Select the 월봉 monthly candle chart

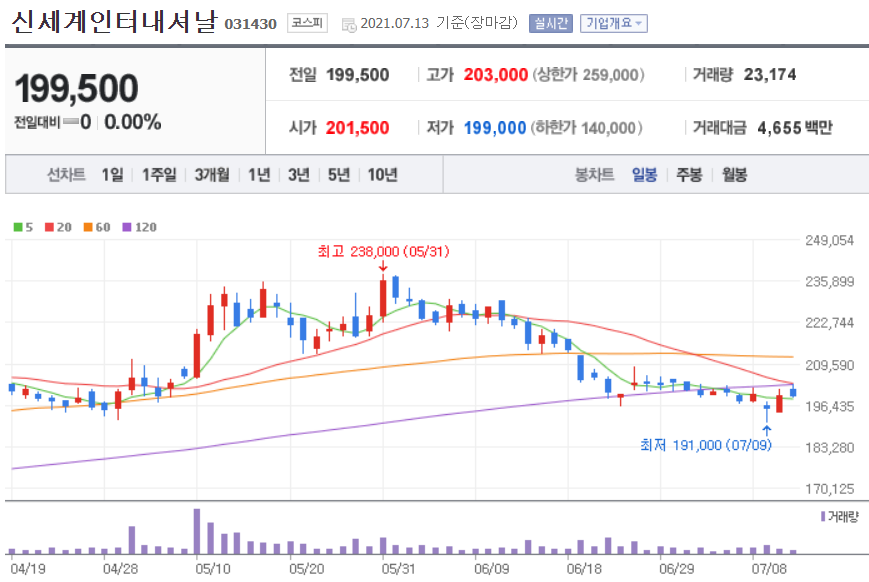click(734, 175)
